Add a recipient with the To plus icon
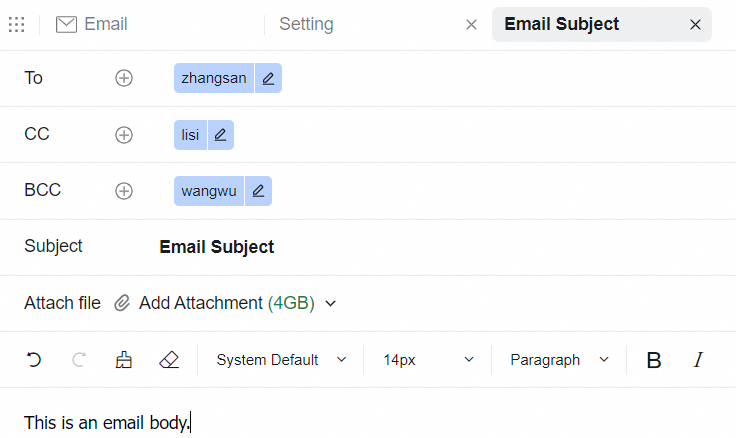 [x=124, y=78]
